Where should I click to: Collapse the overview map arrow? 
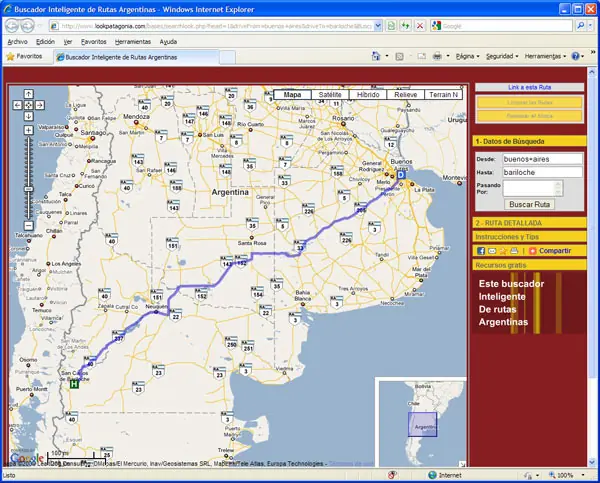pos(463,463)
